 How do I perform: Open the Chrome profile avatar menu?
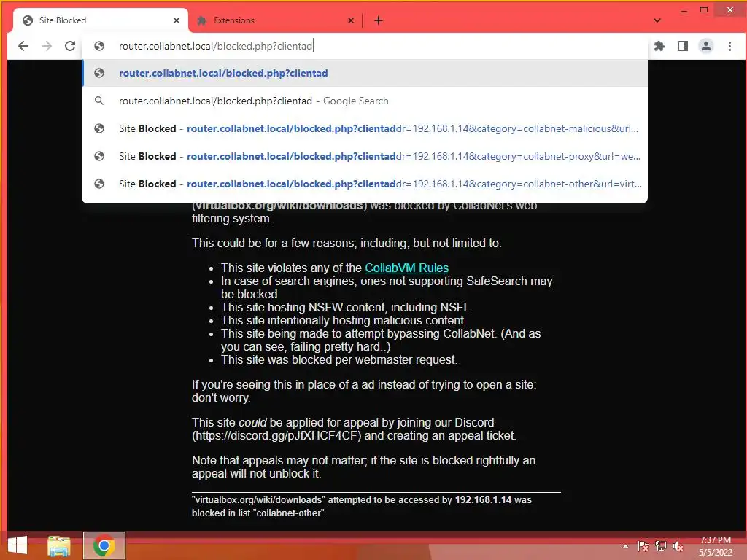point(706,46)
